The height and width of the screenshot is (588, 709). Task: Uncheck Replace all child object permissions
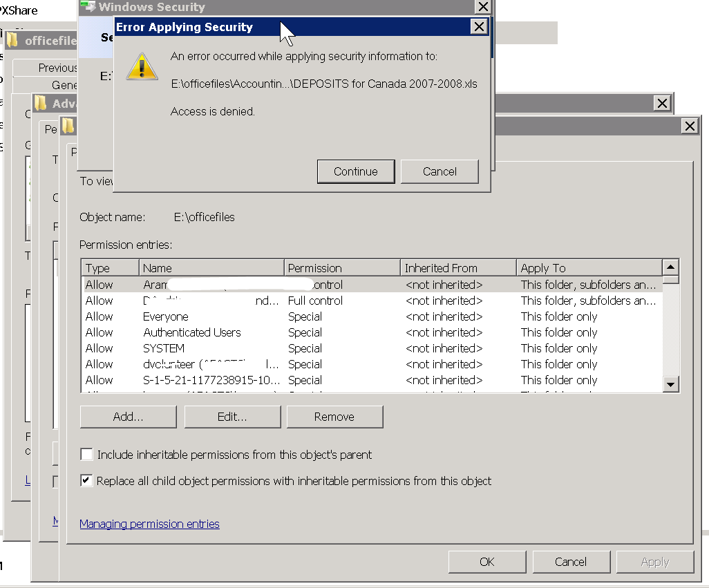tap(86, 480)
